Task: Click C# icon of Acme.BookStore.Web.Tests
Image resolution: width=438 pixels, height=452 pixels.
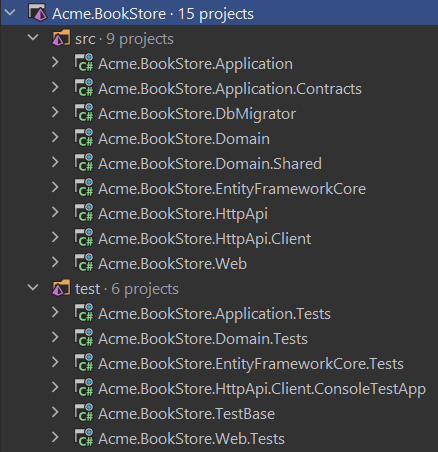Action: 84,438
